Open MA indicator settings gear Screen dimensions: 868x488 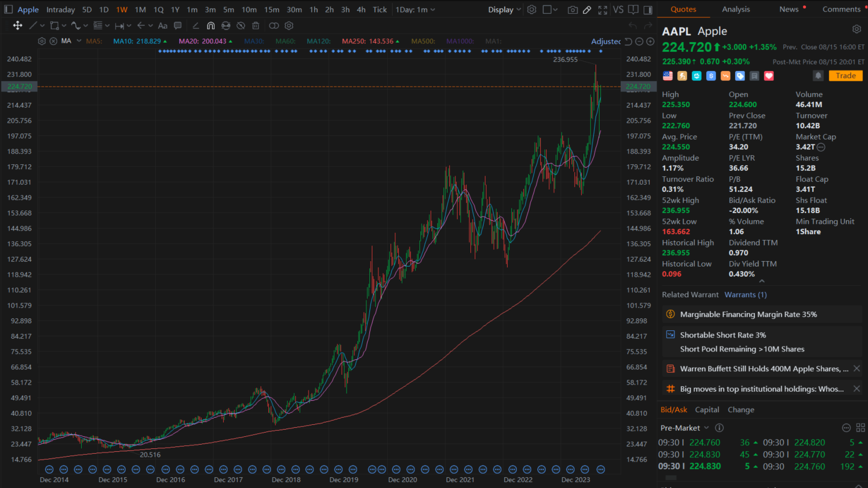coord(42,41)
